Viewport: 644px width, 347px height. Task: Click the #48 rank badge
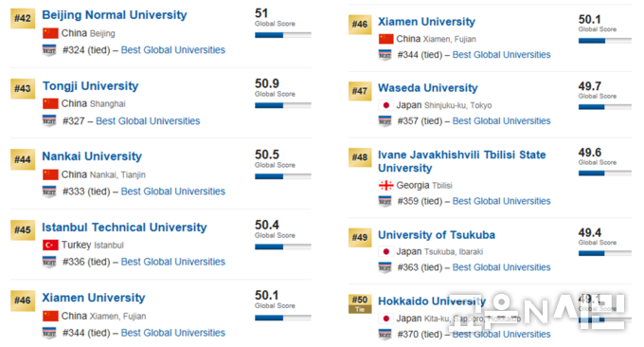(360, 157)
